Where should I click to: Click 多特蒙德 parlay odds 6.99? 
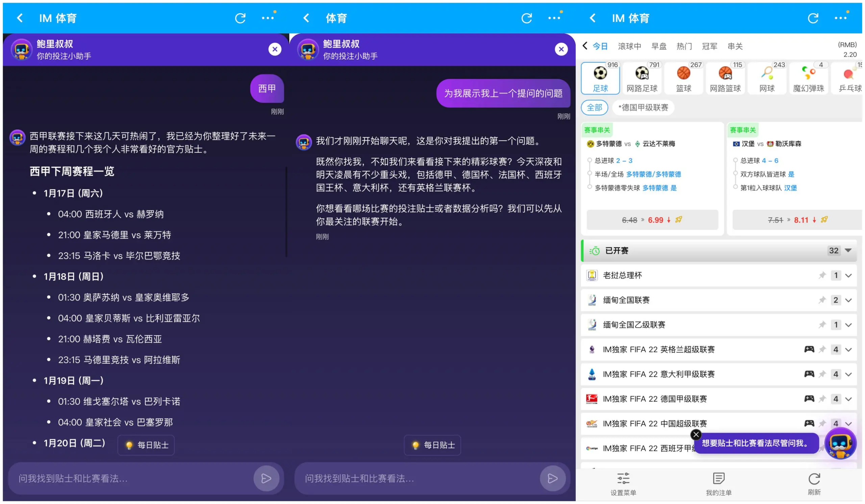[x=652, y=220]
